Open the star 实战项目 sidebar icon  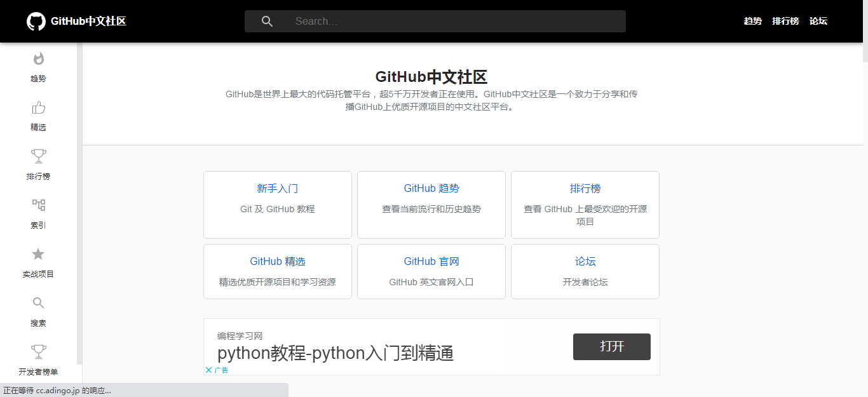(x=38, y=254)
